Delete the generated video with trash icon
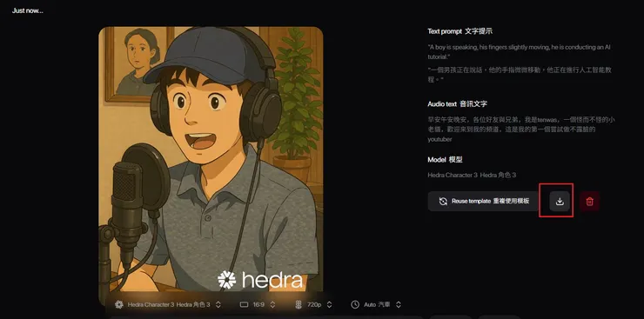Viewport: 644px width, 319px height. 589,202
